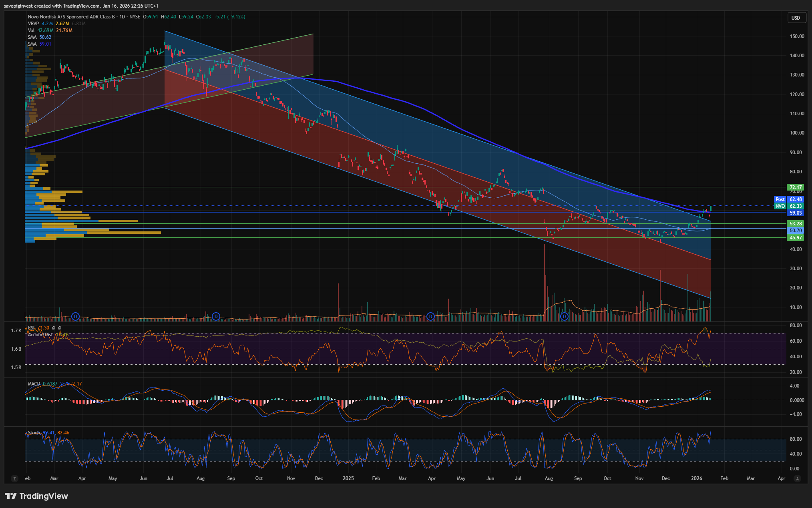This screenshot has width=812, height=508.
Task: Select the MACD indicator legend
Action: (34, 384)
